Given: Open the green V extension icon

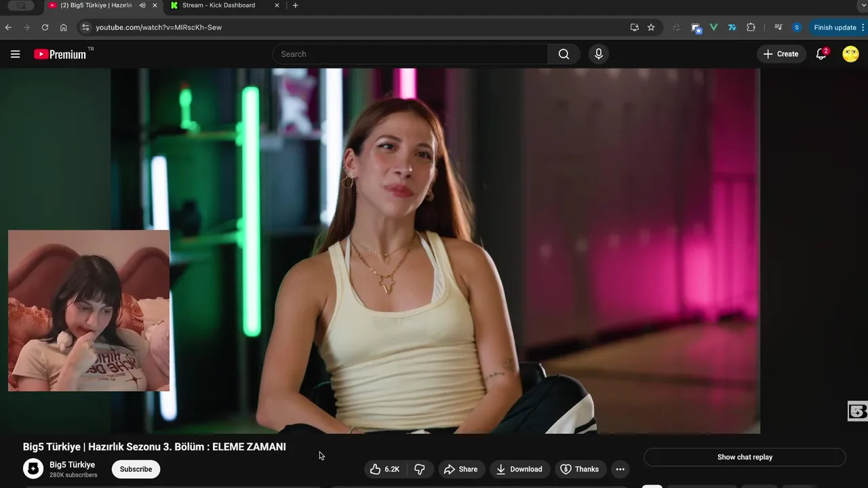Looking at the screenshot, I should (x=713, y=27).
